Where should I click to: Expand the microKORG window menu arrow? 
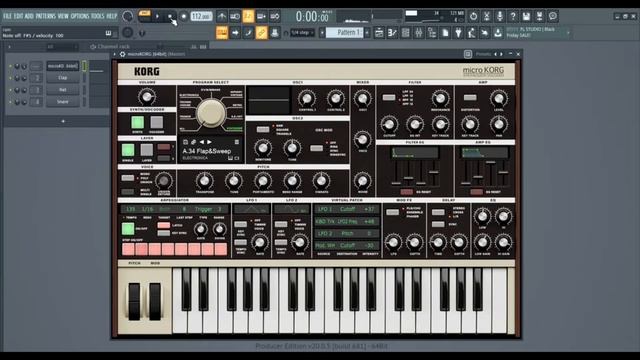point(115,54)
